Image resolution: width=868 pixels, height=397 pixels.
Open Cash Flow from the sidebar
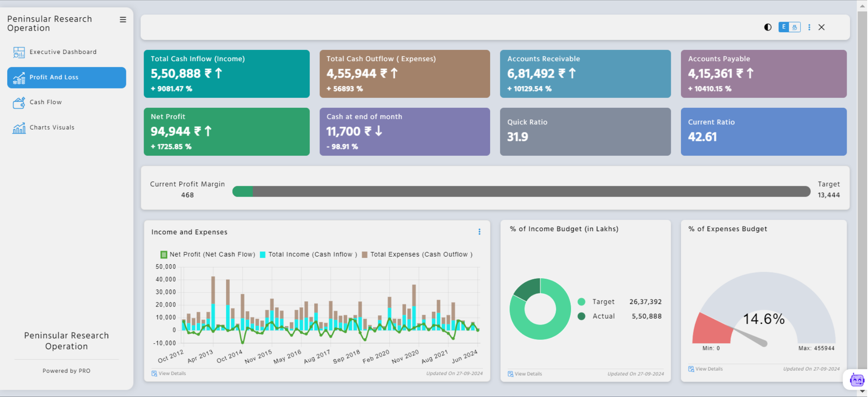click(19, 102)
